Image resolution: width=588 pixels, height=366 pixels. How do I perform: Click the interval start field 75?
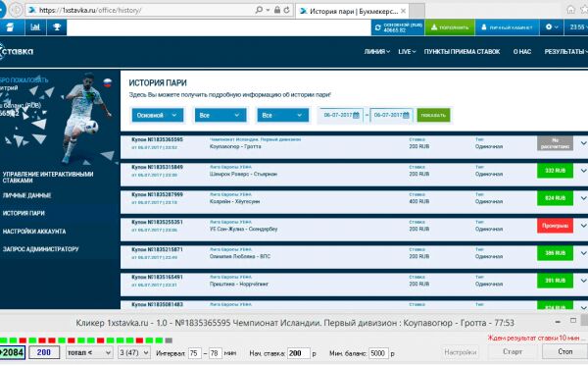[195, 353]
